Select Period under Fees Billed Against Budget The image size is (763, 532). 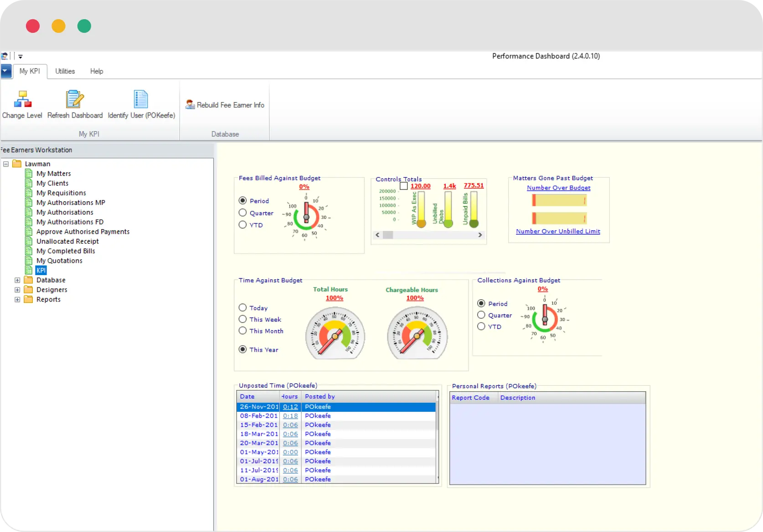[x=242, y=200]
